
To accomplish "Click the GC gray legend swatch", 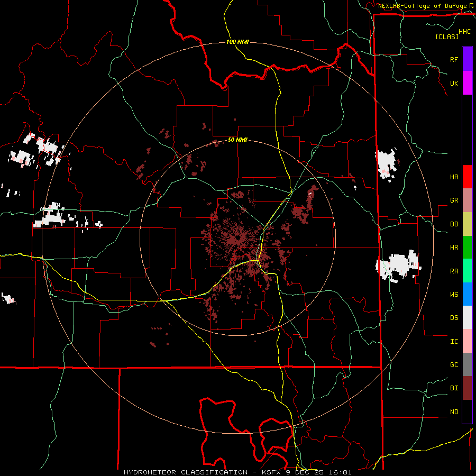I will coord(467,364).
